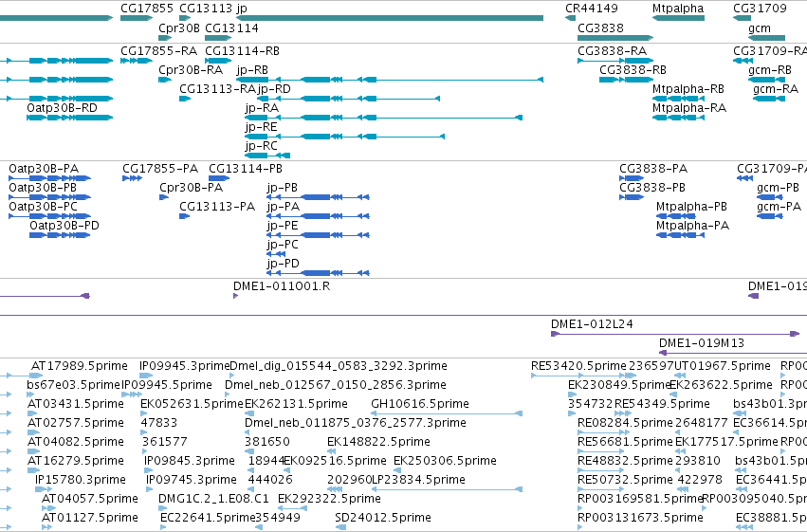This screenshot has width=807, height=532.
Task: Select EST SD24012.5prime
Action: (x=383, y=518)
